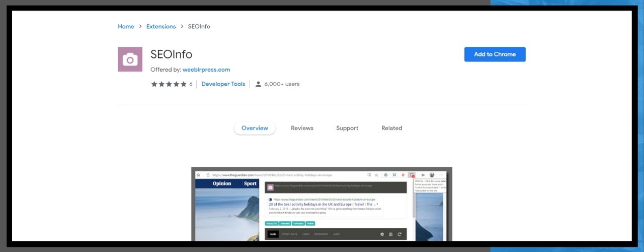644x252 pixels.
Task: Open the Developer Tools category link
Action: coord(223,84)
